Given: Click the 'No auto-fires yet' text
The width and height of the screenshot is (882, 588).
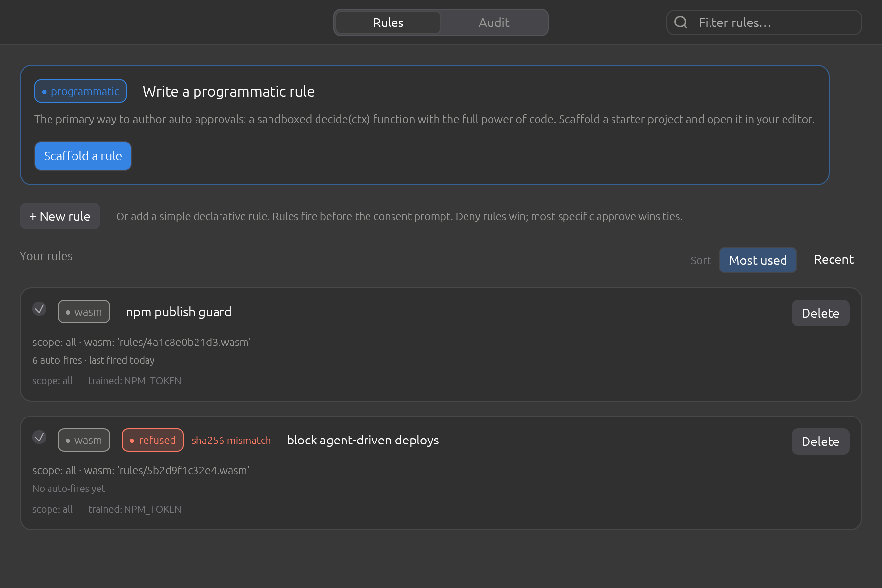Looking at the screenshot, I should pyautogui.click(x=69, y=489).
